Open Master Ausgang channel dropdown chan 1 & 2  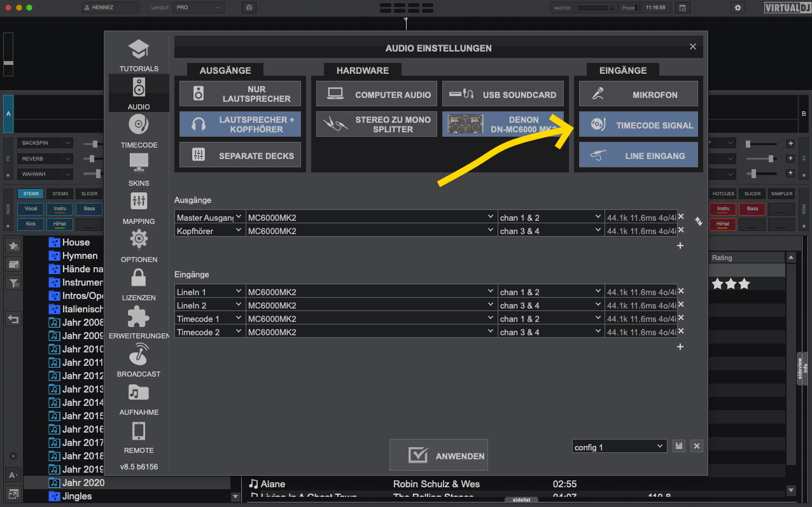550,217
